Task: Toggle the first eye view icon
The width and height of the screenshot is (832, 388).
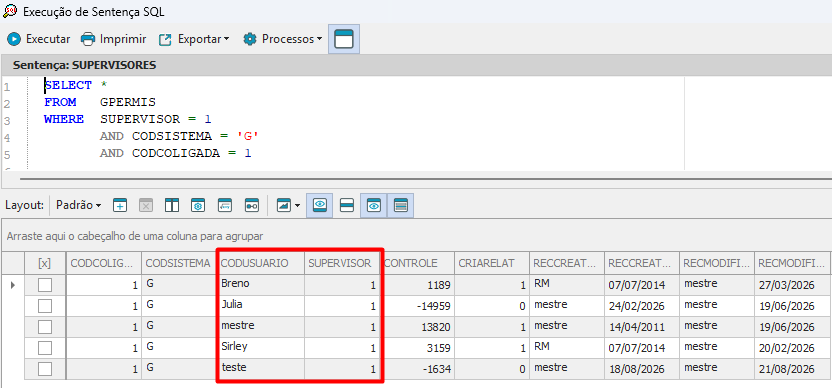Action: [x=320, y=205]
